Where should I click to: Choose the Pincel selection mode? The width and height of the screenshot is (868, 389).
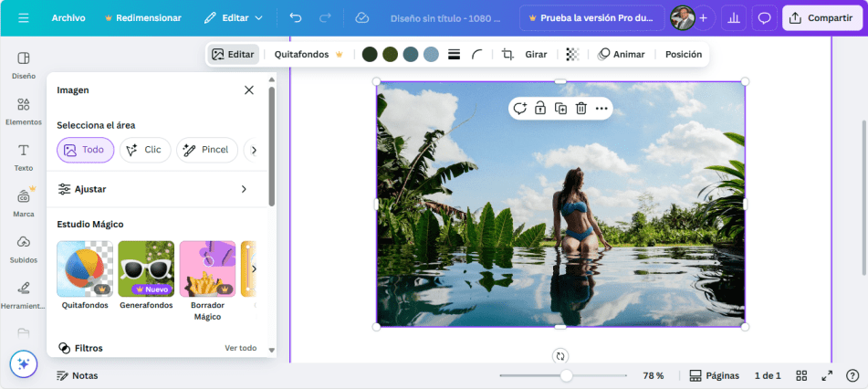206,150
